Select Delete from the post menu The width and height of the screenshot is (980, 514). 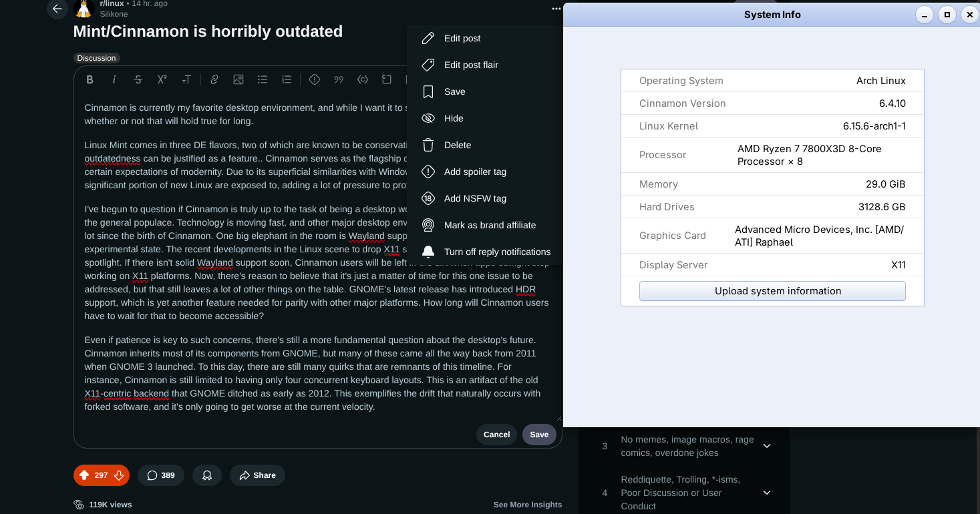tap(484, 145)
